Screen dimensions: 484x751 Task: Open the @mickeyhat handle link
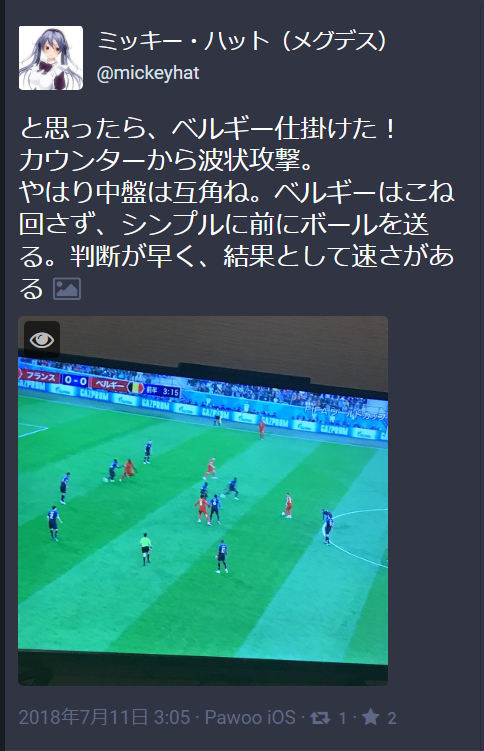tap(148, 73)
